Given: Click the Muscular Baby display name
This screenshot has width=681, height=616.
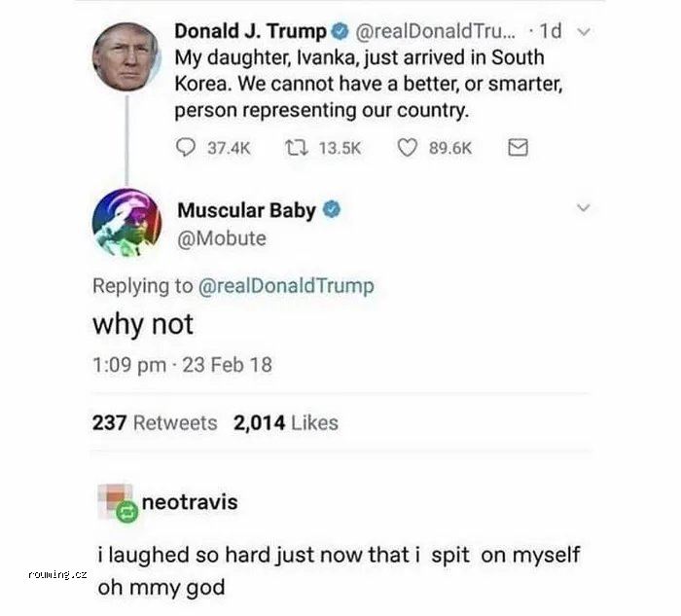Looking at the screenshot, I should click(x=246, y=210).
